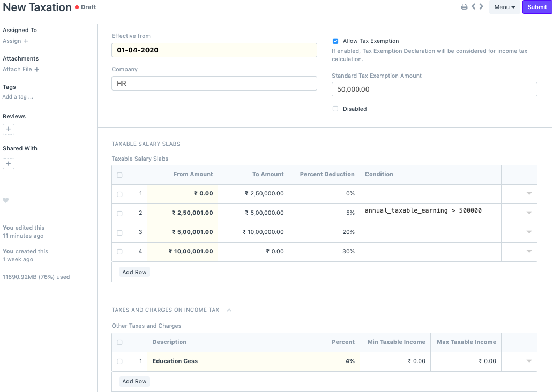
Task: Submit the New Taxation document
Action: (537, 7)
